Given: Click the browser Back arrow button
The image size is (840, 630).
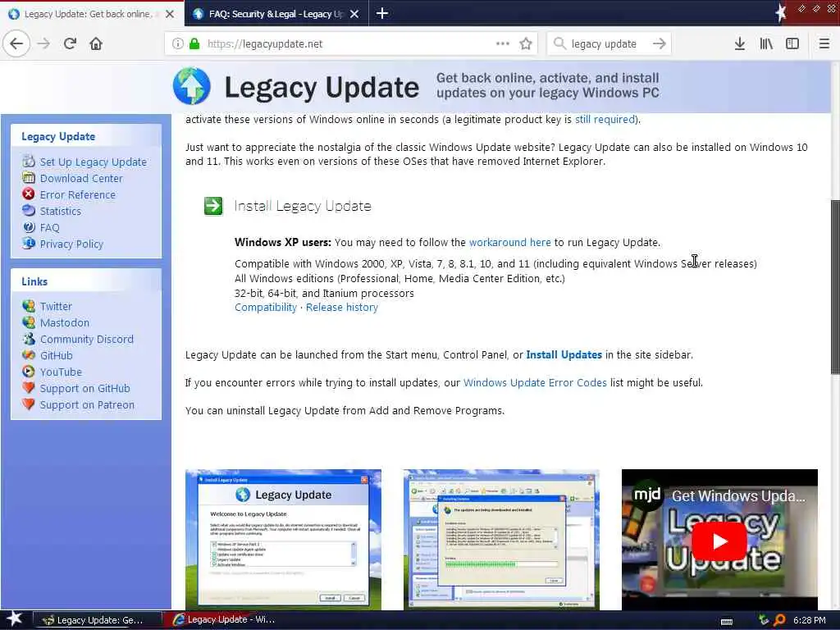Looking at the screenshot, I should pos(16,43).
